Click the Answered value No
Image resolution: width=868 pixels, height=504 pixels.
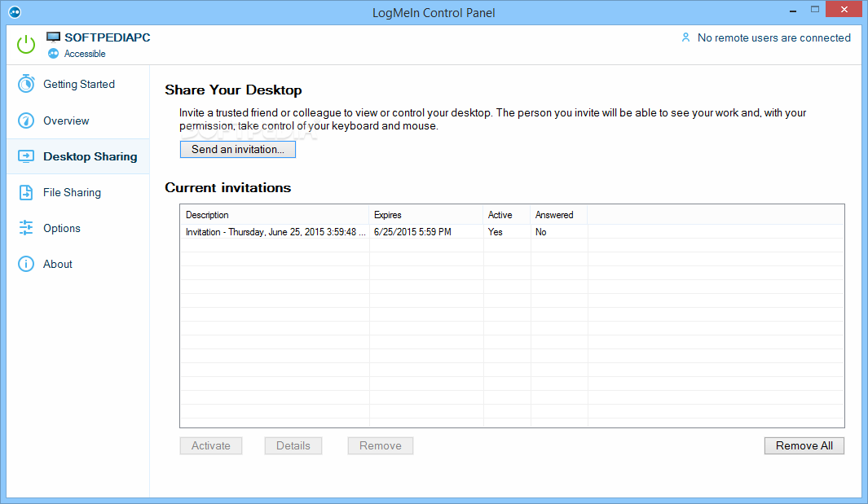click(541, 232)
